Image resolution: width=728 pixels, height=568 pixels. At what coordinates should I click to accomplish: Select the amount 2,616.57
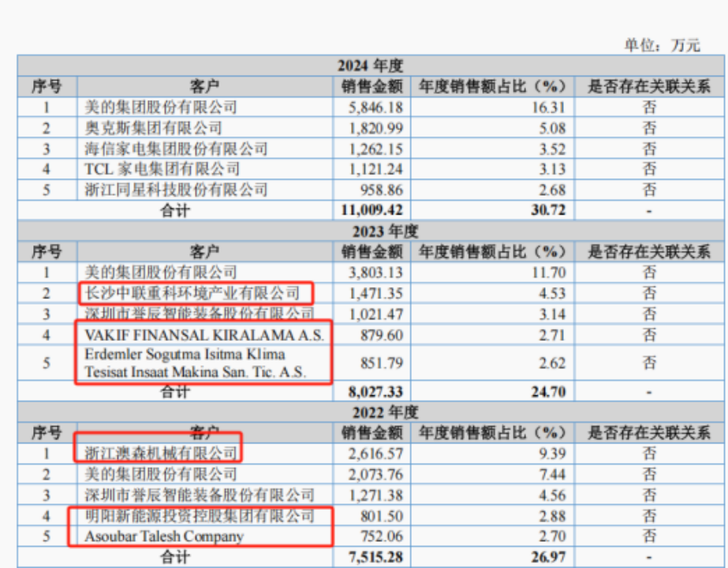tap(375, 454)
